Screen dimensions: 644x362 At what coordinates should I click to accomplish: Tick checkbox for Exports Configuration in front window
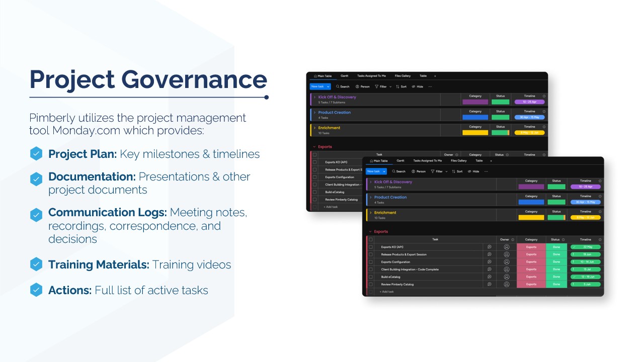point(371,262)
